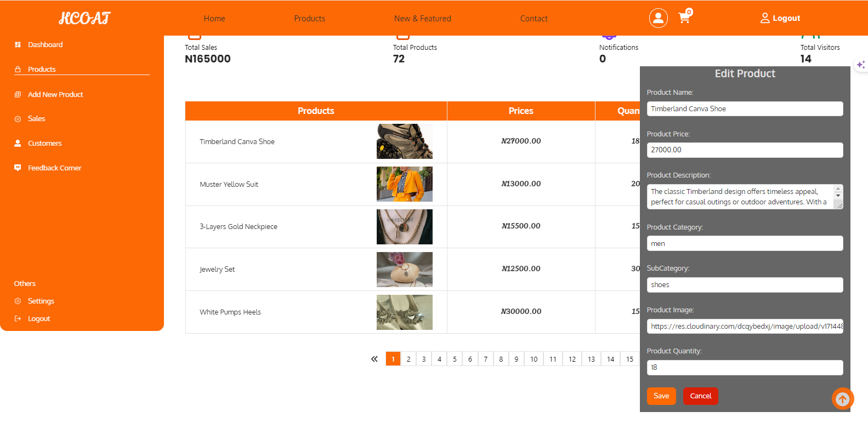Open Settings under Others
The width and height of the screenshot is (868, 423).
pos(41,301)
